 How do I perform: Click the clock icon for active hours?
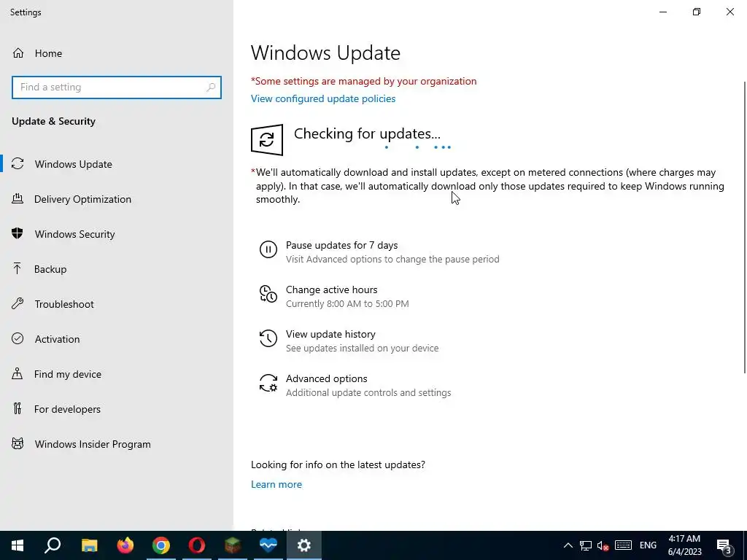(268, 294)
